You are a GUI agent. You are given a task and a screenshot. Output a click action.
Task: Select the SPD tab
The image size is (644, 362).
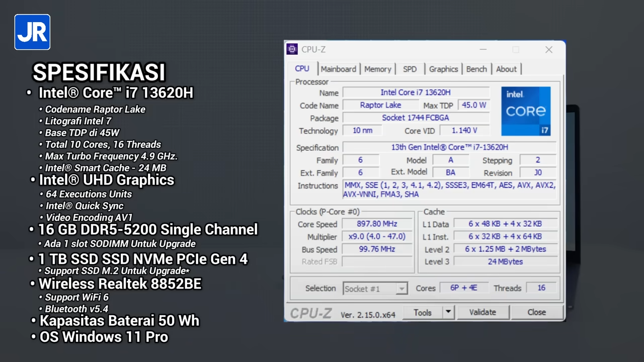(x=410, y=69)
